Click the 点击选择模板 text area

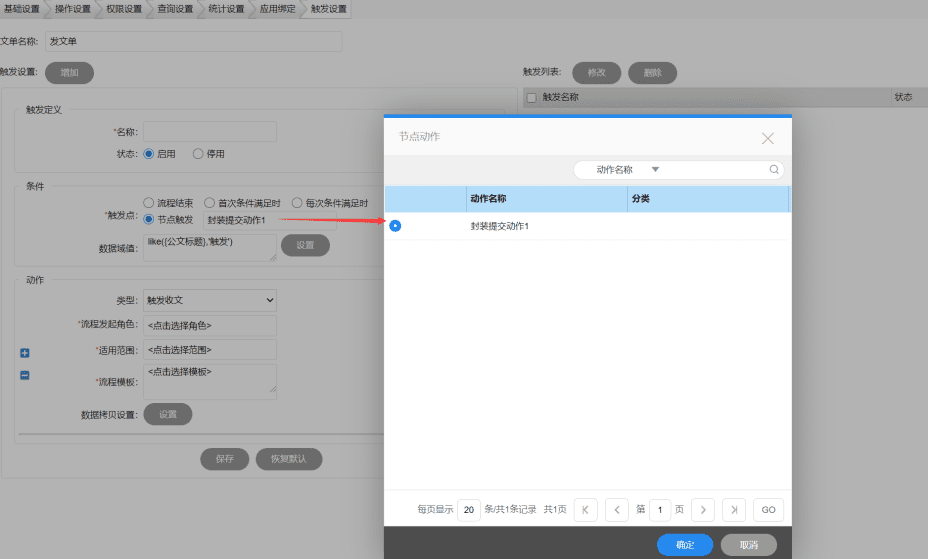click(x=210, y=382)
